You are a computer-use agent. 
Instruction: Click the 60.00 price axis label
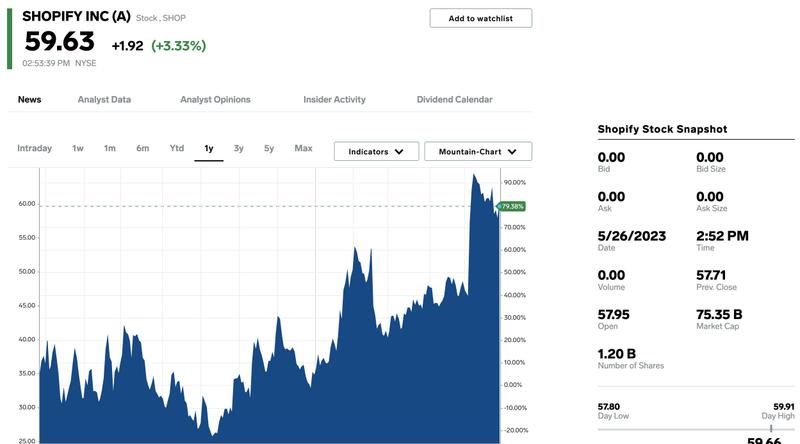[x=27, y=204]
